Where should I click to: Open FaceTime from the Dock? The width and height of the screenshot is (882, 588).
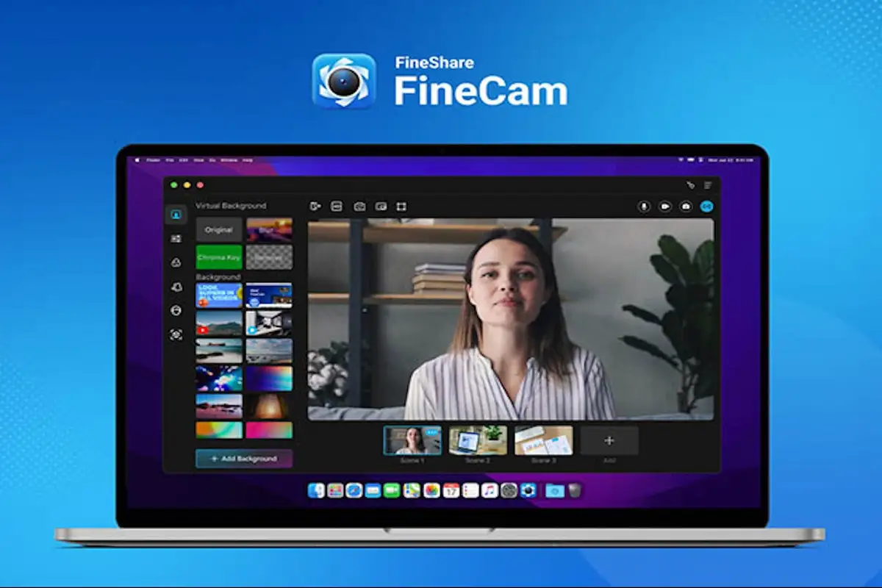(392, 490)
